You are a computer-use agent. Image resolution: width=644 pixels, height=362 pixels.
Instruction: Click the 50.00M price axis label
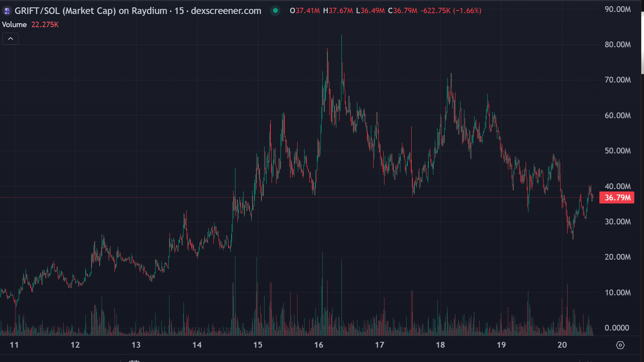click(618, 151)
